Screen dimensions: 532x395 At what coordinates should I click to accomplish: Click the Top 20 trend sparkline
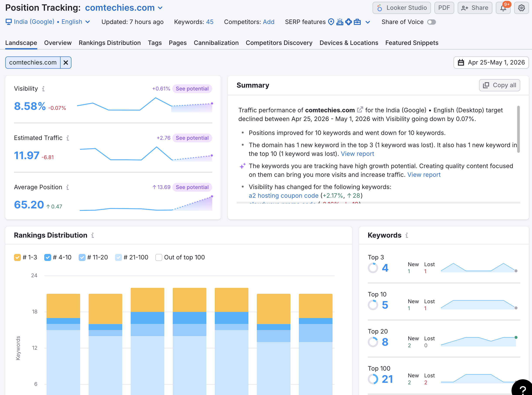pos(479,342)
